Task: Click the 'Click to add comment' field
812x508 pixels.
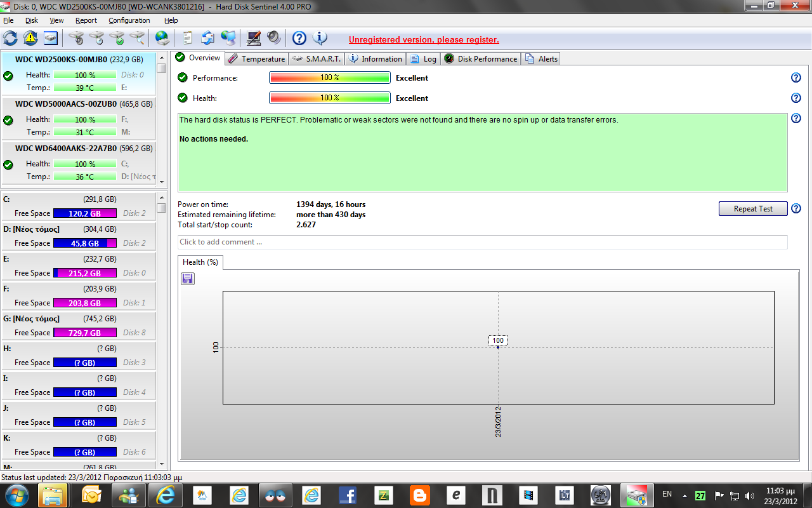Action: pyautogui.click(x=482, y=242)
